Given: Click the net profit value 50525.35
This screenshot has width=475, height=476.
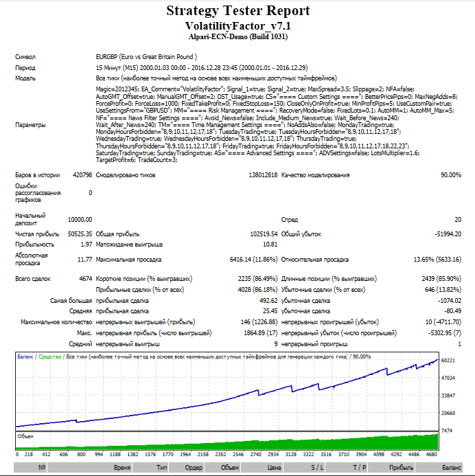Looking at the screenshot, I should [80, 234].
